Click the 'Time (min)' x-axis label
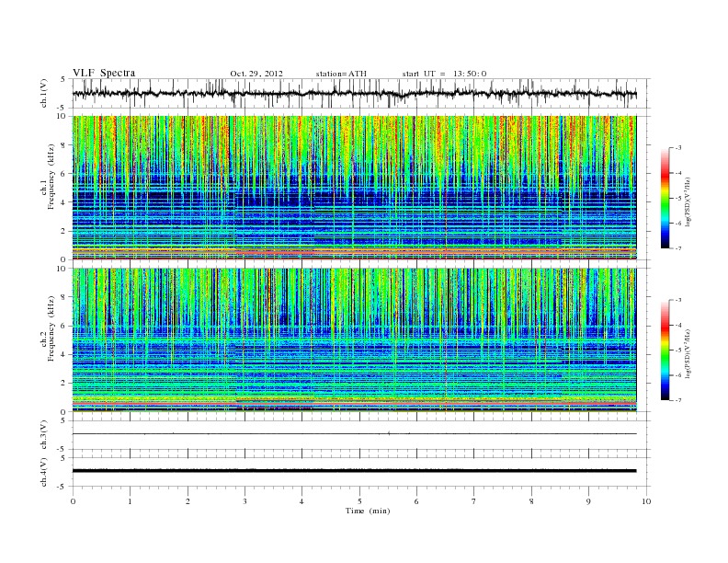Viewport: 728px width, 563px height. [368, 511]
